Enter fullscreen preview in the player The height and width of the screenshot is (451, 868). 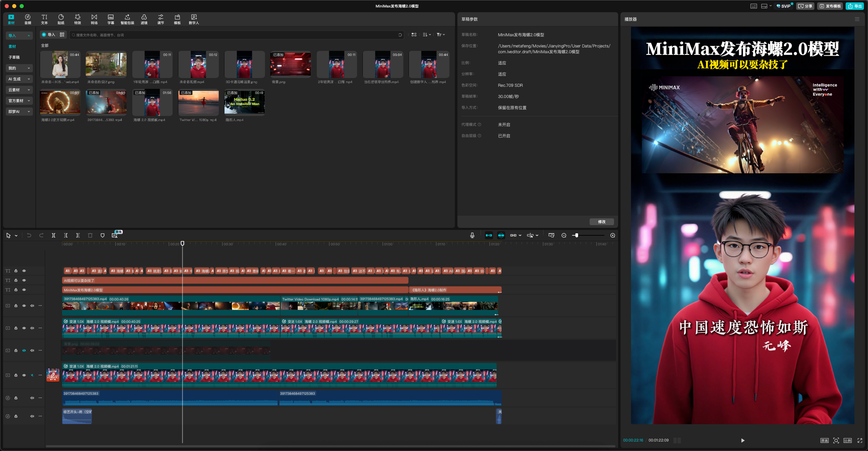pyautogui.click(x=860, y=440)
